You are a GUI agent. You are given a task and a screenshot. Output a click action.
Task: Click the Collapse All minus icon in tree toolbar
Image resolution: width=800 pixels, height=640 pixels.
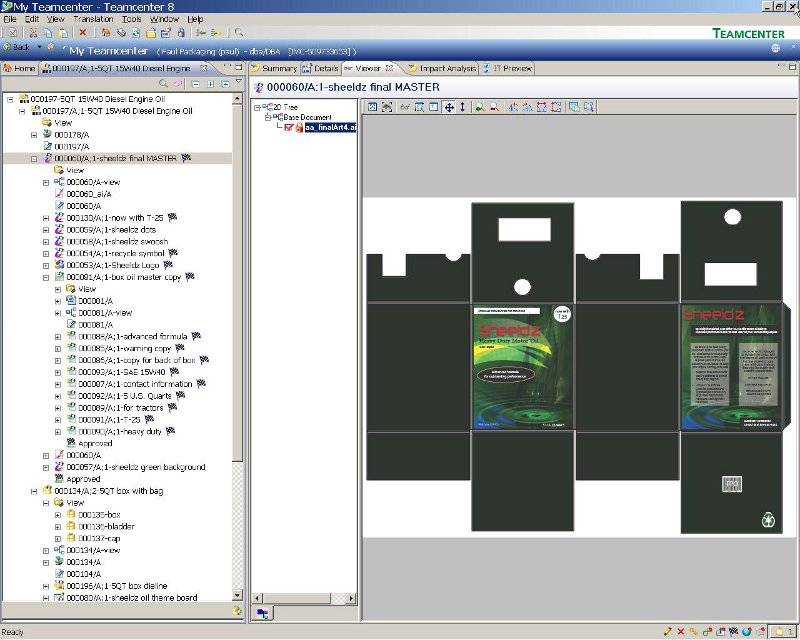click(195, 83)
